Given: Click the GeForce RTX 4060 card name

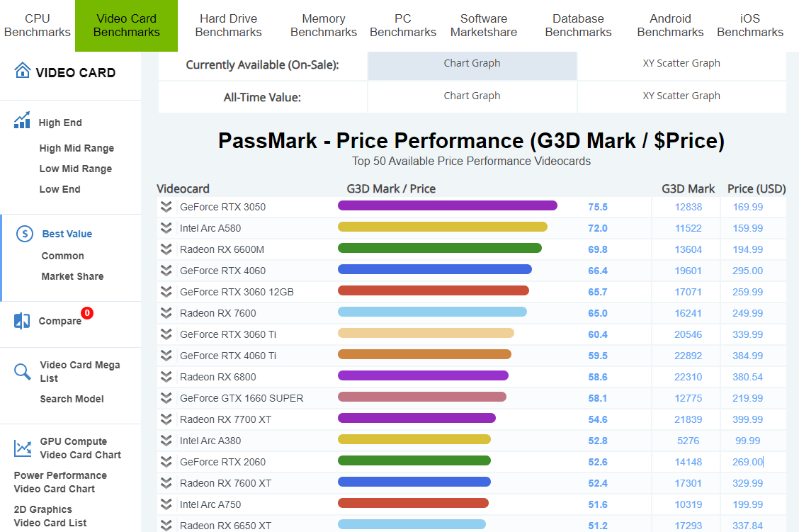Looking at the screenshot, I should point(222,271).
